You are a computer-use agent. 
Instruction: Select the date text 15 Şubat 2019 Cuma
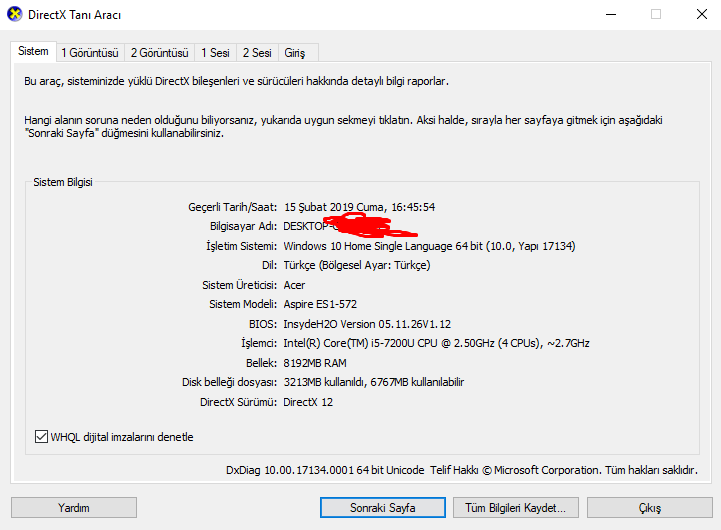333,207
